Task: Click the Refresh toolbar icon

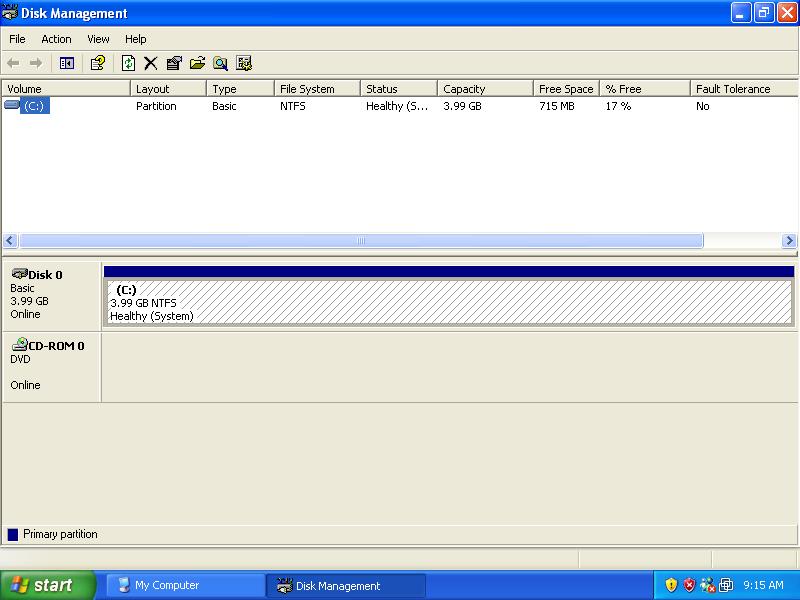Action: coord(128,63)
